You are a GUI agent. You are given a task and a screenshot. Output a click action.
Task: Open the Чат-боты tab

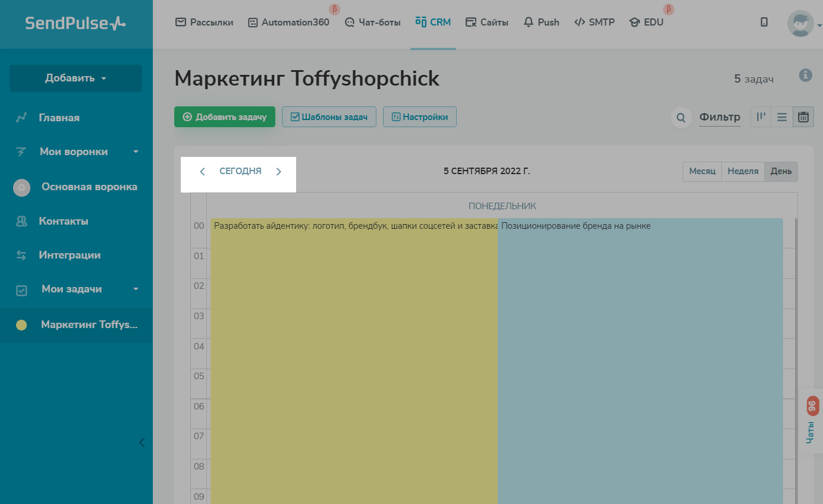click(373, 22)
